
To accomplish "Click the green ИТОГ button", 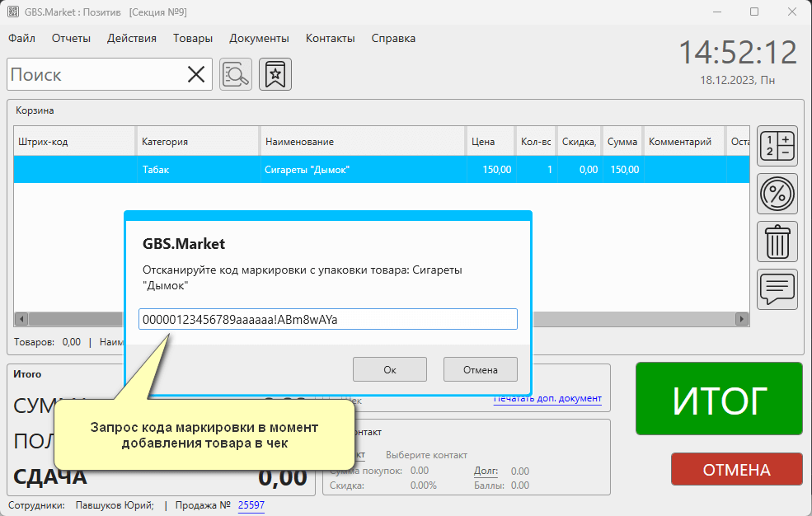I will click(719, 399).
